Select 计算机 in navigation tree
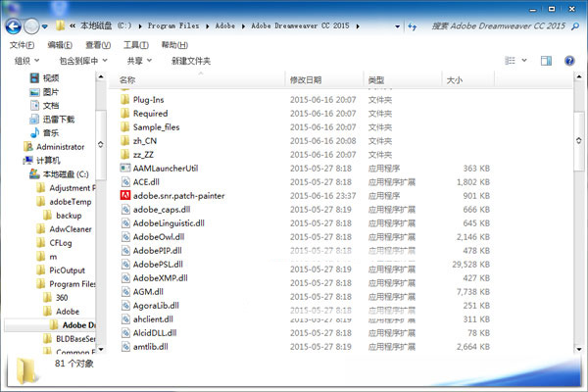The height and width of the screenshot is (392, 588). click(x=41, y=161)
